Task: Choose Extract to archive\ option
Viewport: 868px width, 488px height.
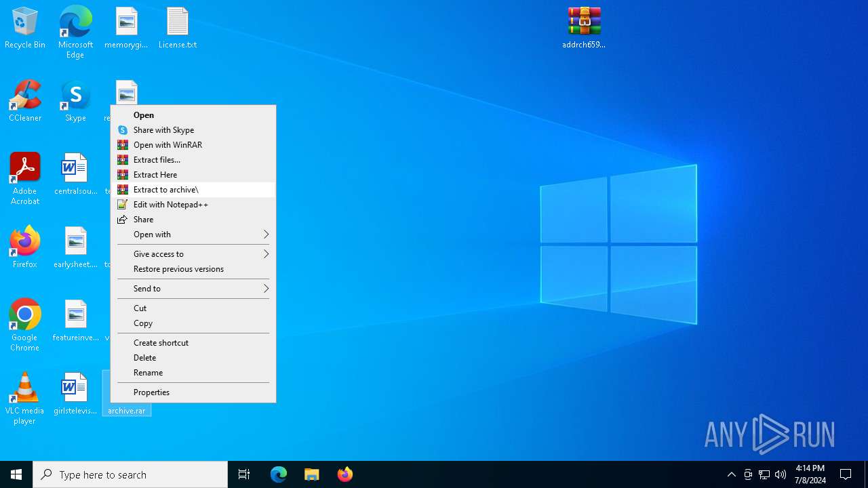Action: coord(193,190)
